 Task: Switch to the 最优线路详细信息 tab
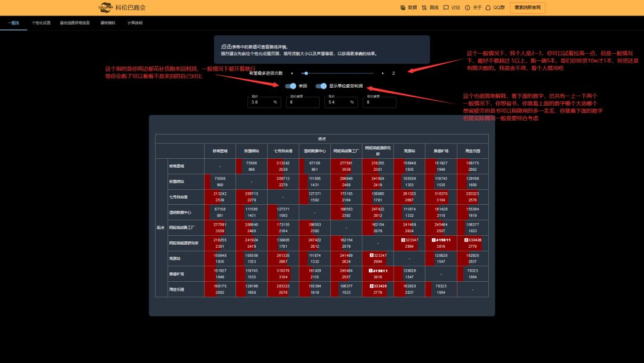(75, 23)
